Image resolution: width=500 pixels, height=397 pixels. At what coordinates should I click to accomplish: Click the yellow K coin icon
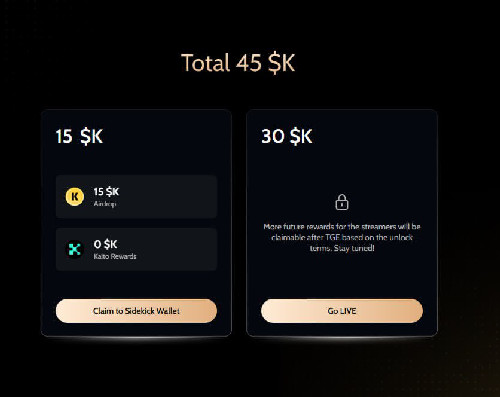click(75, 197)
